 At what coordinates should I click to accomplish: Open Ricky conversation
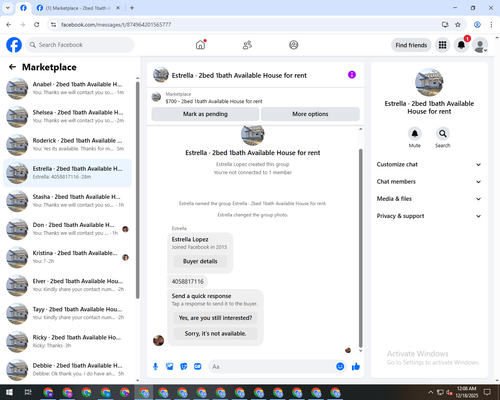click(67, 341)
